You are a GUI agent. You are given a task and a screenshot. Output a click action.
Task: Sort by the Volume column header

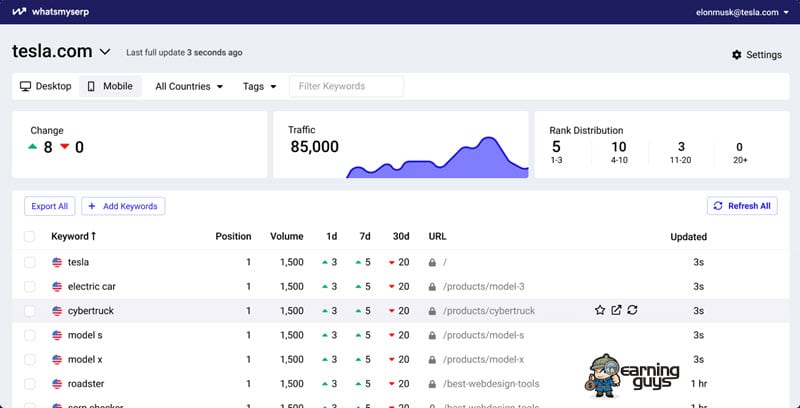pos(287,236)
